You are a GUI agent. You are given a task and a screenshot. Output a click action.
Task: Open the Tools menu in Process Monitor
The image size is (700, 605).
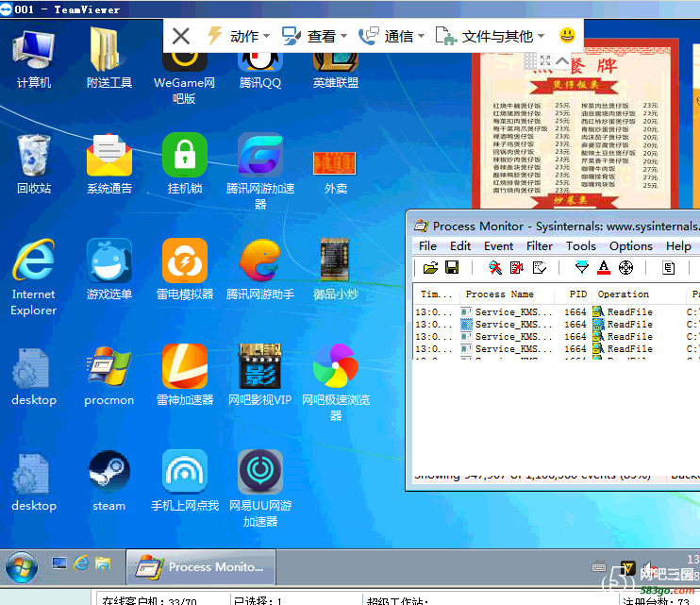coord(581,246)
